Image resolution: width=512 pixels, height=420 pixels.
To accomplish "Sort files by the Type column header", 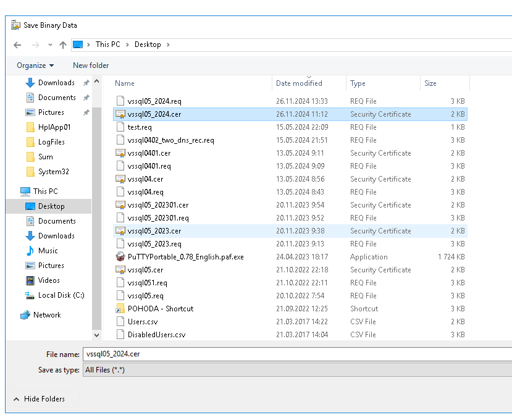I will point(358,83).
